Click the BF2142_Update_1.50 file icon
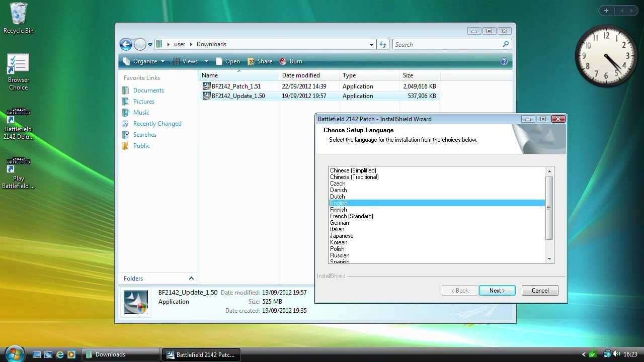This screenshot has height=362, width=644. tap(206, 96)
